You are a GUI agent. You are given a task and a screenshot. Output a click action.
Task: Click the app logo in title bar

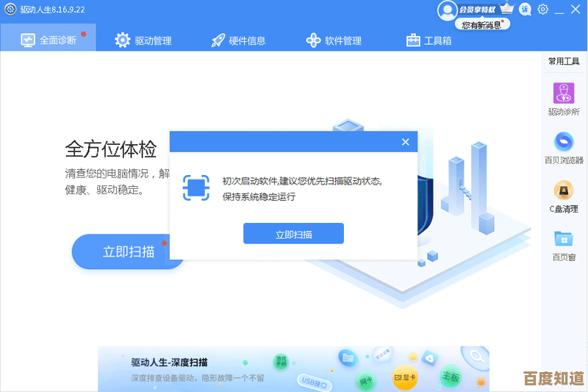point(10,10)
